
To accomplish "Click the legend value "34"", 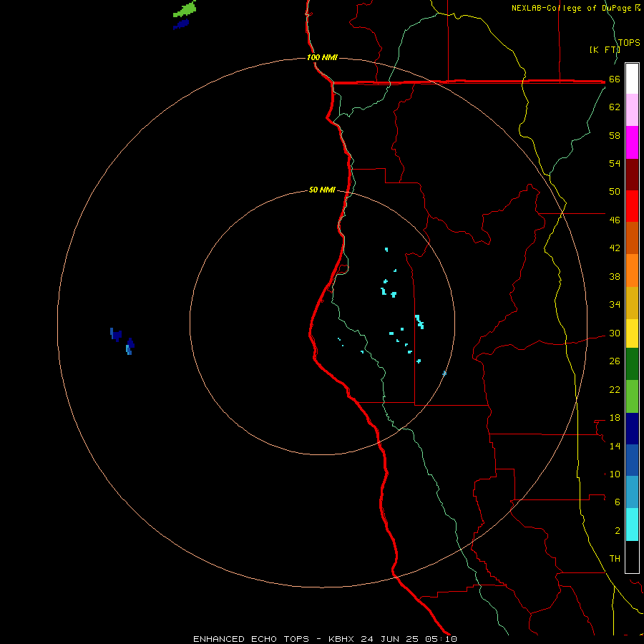I will tap(615, 305).
